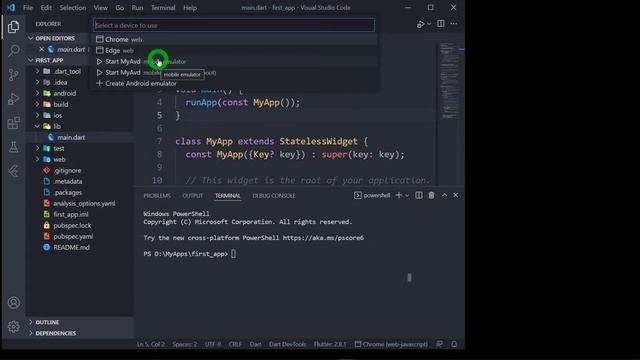Open the Run menu

(137, 8)
